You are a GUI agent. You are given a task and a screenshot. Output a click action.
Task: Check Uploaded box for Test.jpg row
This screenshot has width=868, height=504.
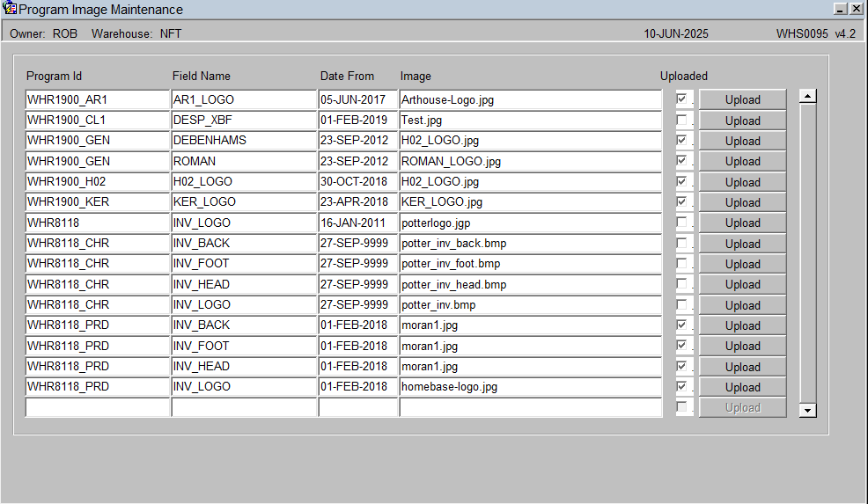point(681,120)
